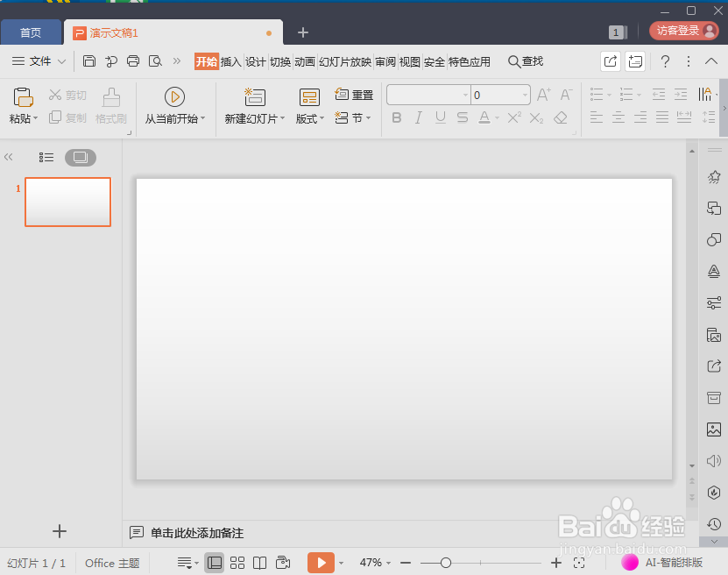728x575 pixels.
Task: Click the orange play slideshow button
Action: [x=321, y=563]
